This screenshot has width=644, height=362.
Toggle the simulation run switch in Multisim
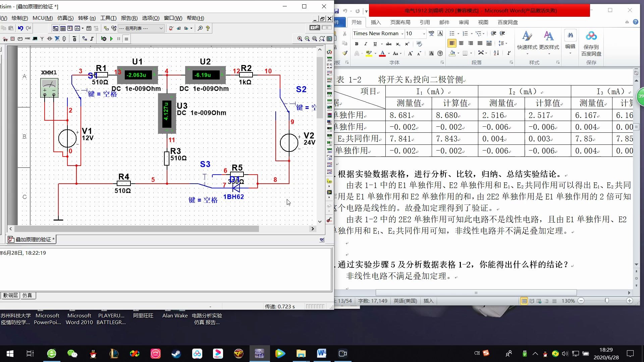(315, 27)
